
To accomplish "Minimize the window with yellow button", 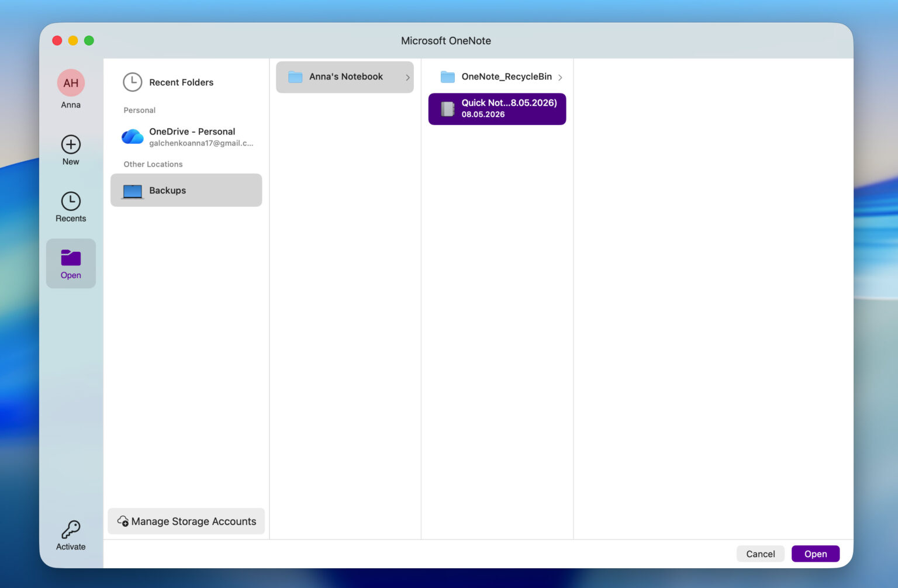I will coord(73,40).
